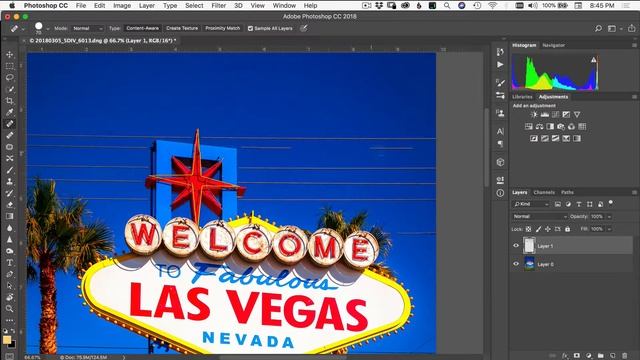Open the Properties info icon

tap(500, 193)
